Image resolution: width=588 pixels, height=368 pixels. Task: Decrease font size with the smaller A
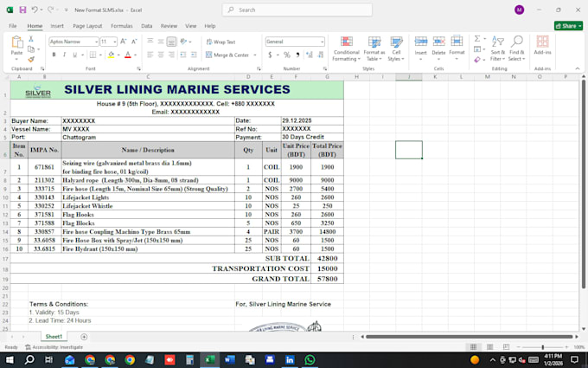click(x=134, y=42)
